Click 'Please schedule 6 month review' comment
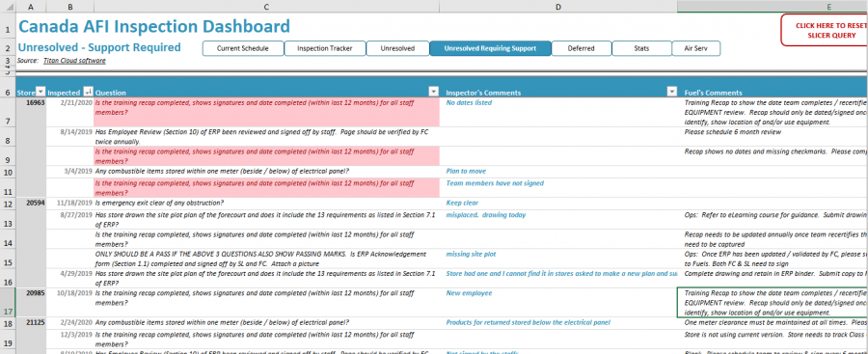This screenshot has width=868, height=354. click(x=732, y=132)
